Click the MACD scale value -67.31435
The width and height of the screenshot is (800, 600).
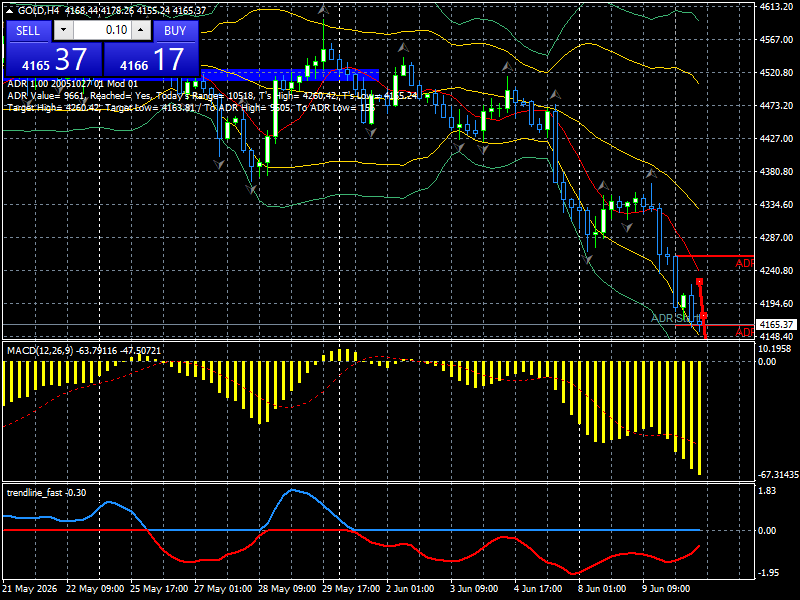click(x=778, y=474)
